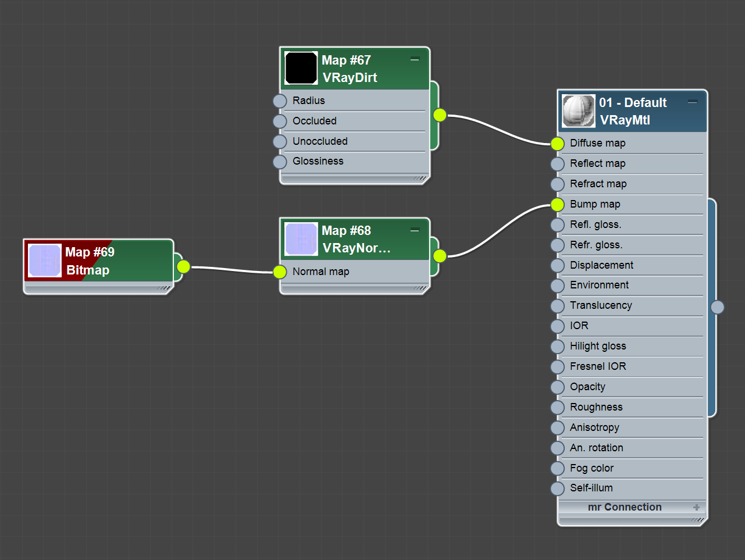Click the Occluded input socket
Image resolution: width=745 pixels, height=560 pixels.
pos(280,121)
